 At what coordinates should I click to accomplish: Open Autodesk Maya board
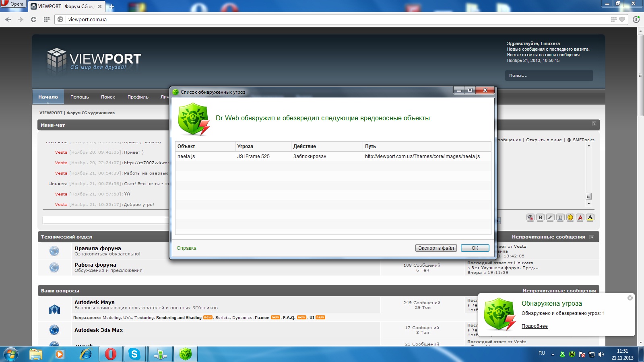(95, 302)
